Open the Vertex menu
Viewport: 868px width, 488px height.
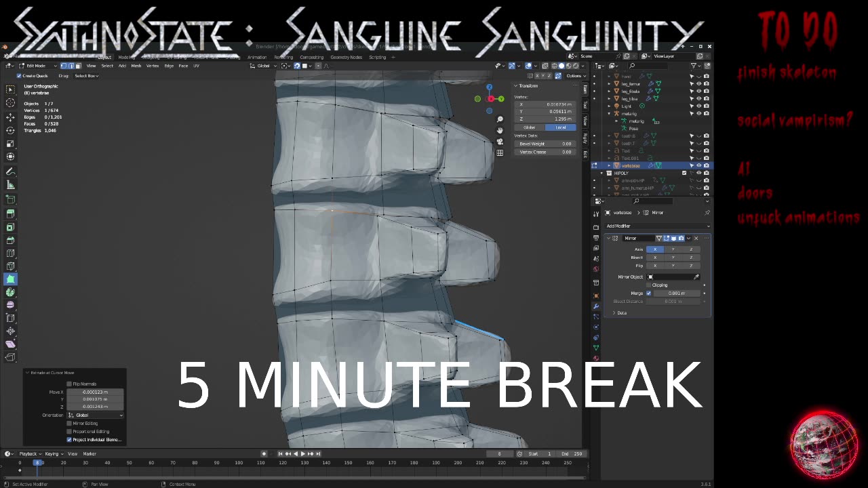(153, 66)
